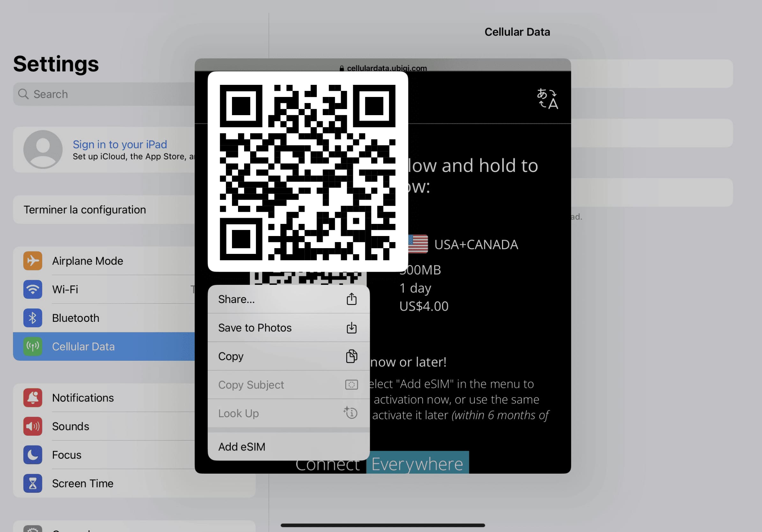
Task: Click the Settings search field
Action: pyautogui.click(x=104, y=94)
